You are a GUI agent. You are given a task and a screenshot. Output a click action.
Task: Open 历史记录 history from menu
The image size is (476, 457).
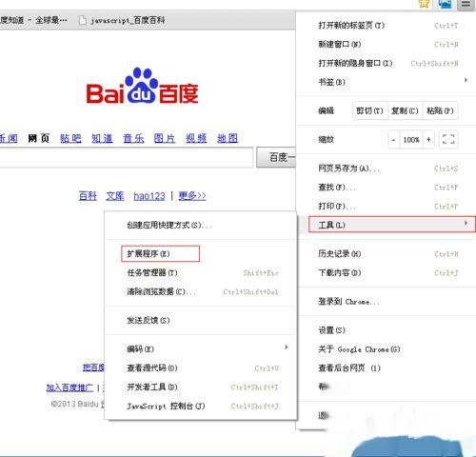(387, 253)
